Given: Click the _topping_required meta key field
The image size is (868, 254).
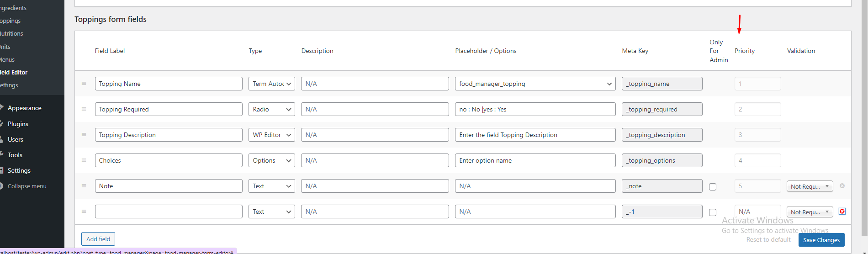Looking at the screenshot, I should (x=662, y=109).
